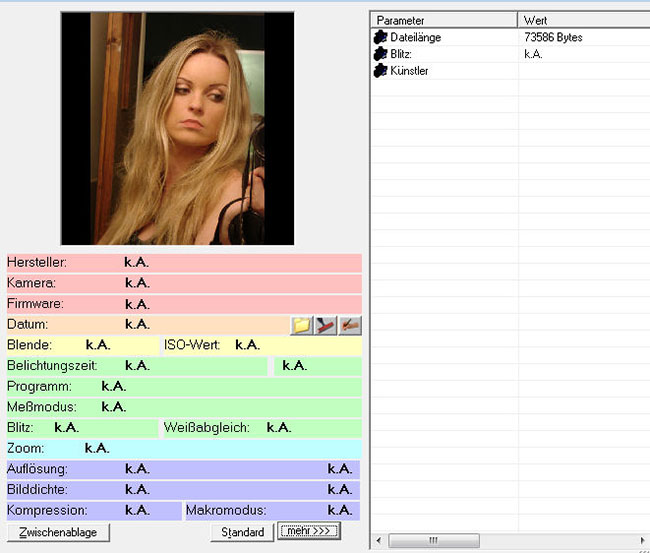The image size is (650, 553).
Task: Click the green Blitz field in left panel
Action: point(82,428)
